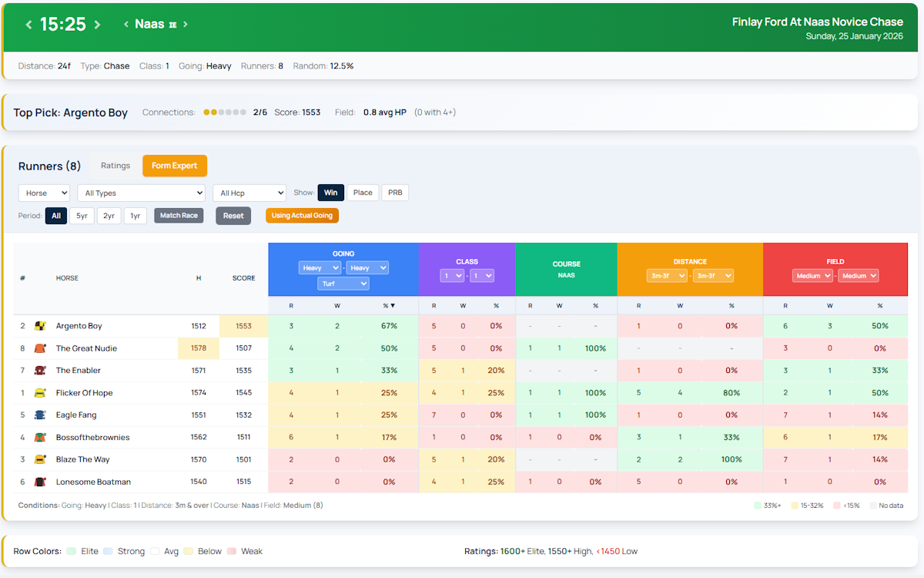This screenshot has height=578, width=924.
Task: Select the Form Expert tab
Action: (x=174, y=165)
